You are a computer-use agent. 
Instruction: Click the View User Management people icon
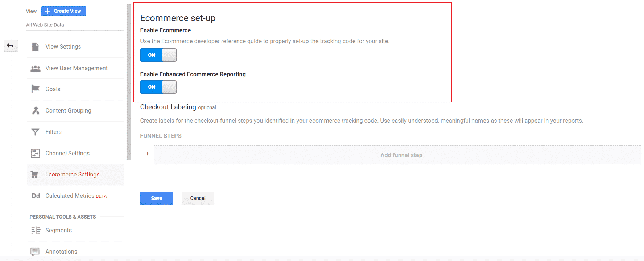(35, 68)
